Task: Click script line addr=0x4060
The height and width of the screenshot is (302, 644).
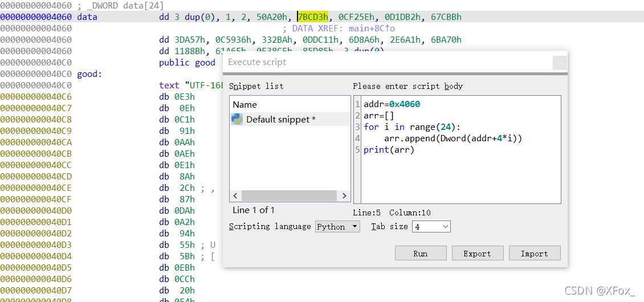Action: coord(392,104)
